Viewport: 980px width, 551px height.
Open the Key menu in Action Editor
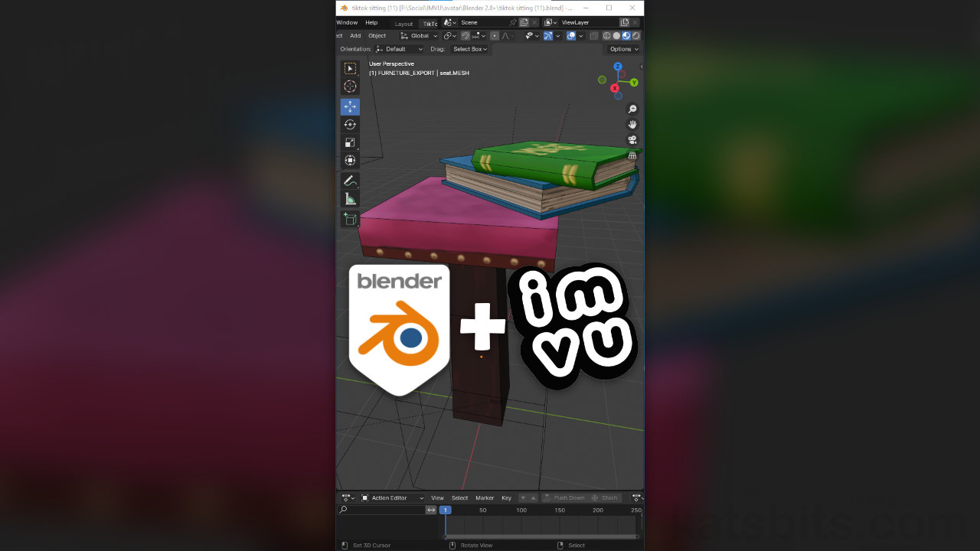[x=506, y=498]
